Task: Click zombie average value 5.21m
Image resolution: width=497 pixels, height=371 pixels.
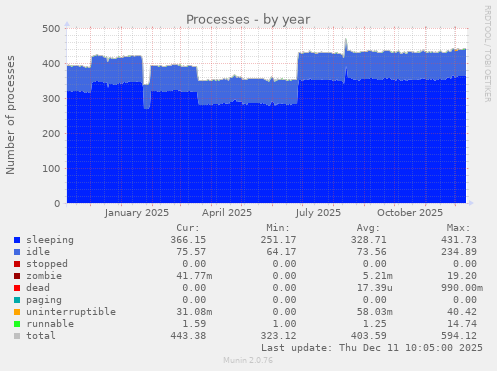Action: click(x=378, y=276)
